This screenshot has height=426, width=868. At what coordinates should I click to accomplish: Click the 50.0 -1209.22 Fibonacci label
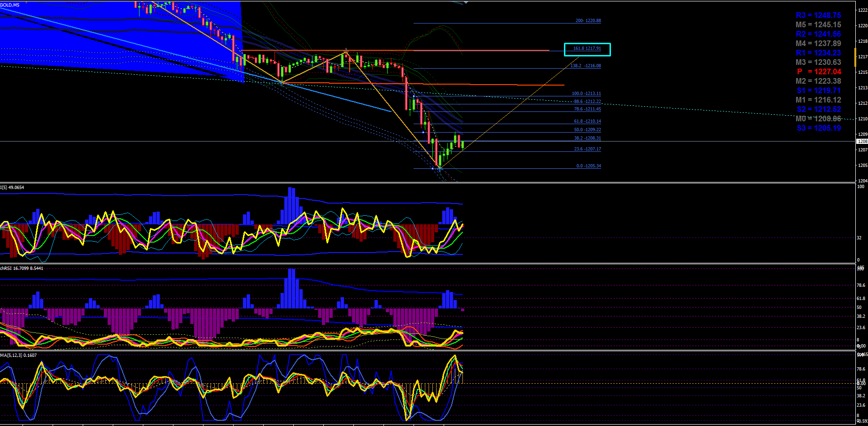[x=587, y=130]
